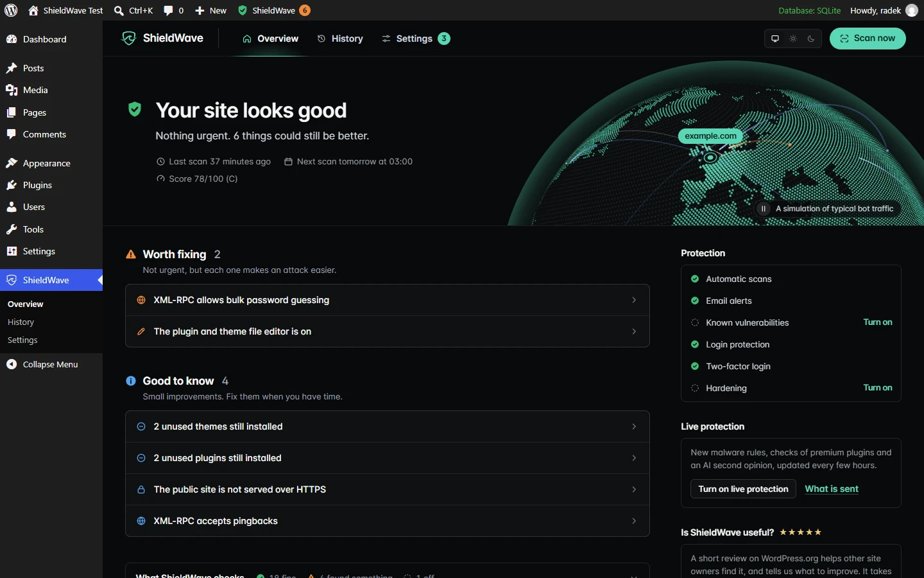Image resolution: width=924 pixels, height=578 pixels.
Task: Click the Good to know info icon
Action: click(x=131, y=381)
